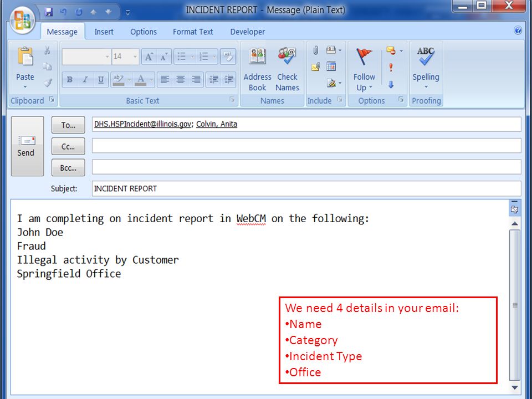Screen dimensions: 532x399
Task: Shrink the font size
Action: (x=164, y=57)
